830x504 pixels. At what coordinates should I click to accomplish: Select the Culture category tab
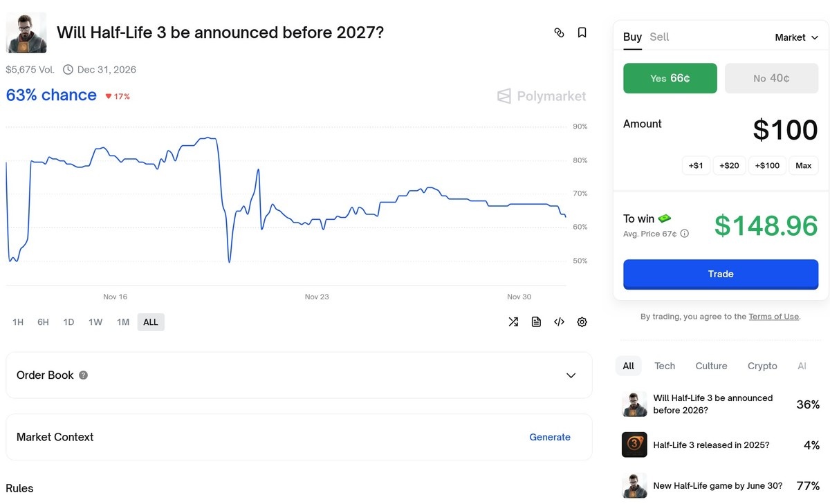pyautogui.click(x=711, y=366)
